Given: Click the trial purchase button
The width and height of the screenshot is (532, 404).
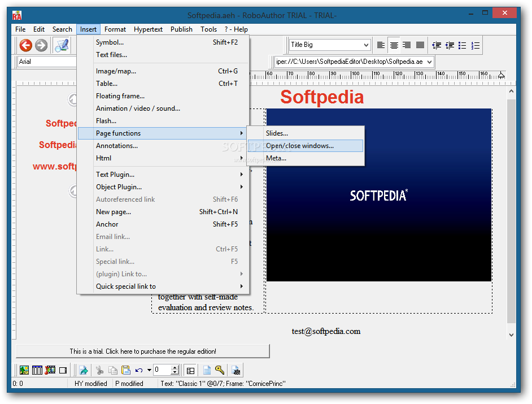Looking at the screenshot, I should [143, 351].
